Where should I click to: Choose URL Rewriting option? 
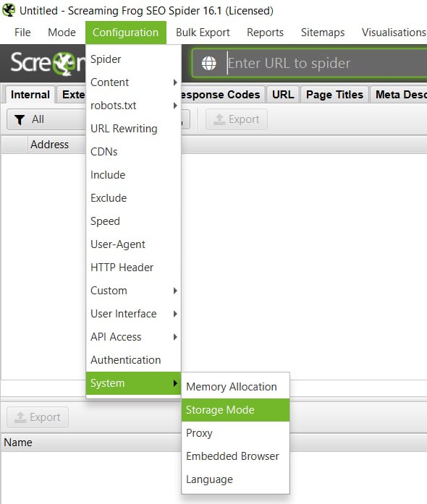133,129
